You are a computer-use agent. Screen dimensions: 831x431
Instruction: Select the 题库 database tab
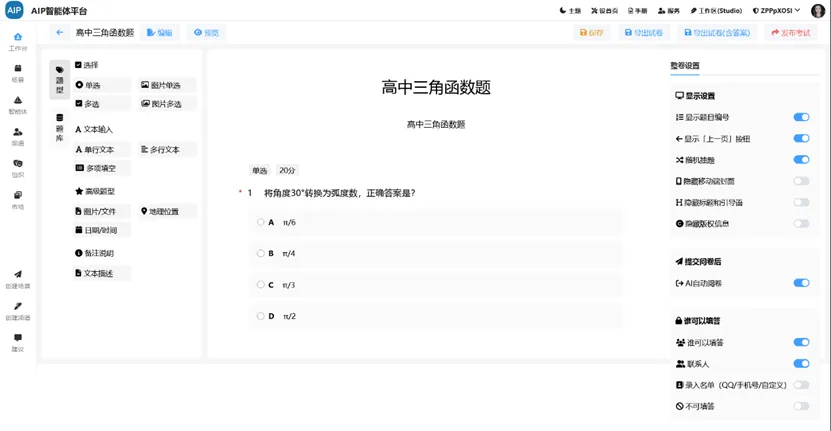tap(59, 128)
